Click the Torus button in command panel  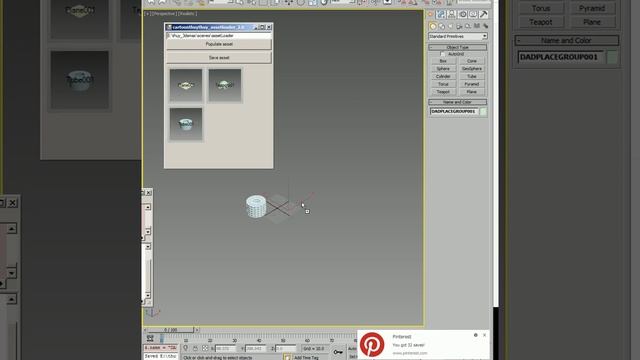click(x=443, y=84)
